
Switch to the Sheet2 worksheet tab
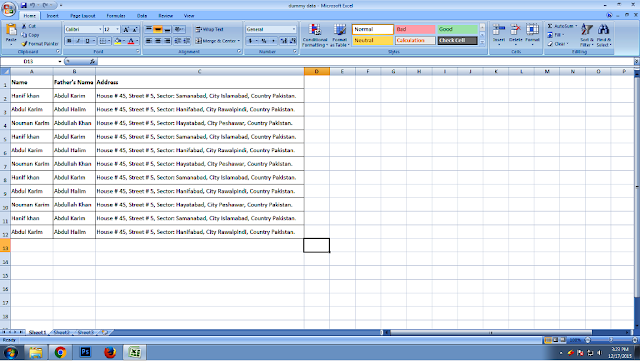pyautogui.click(x=61, y=332)
